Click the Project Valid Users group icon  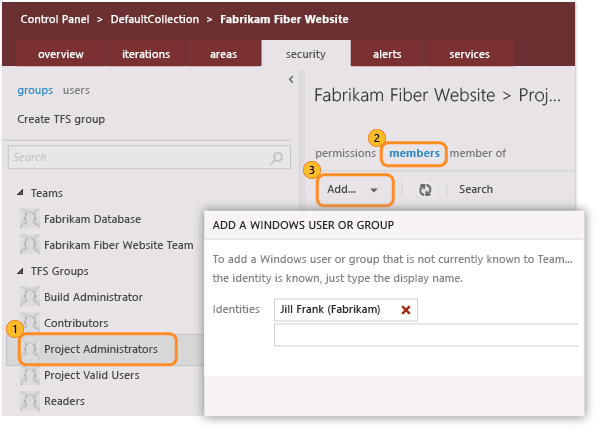pos(30,375)
